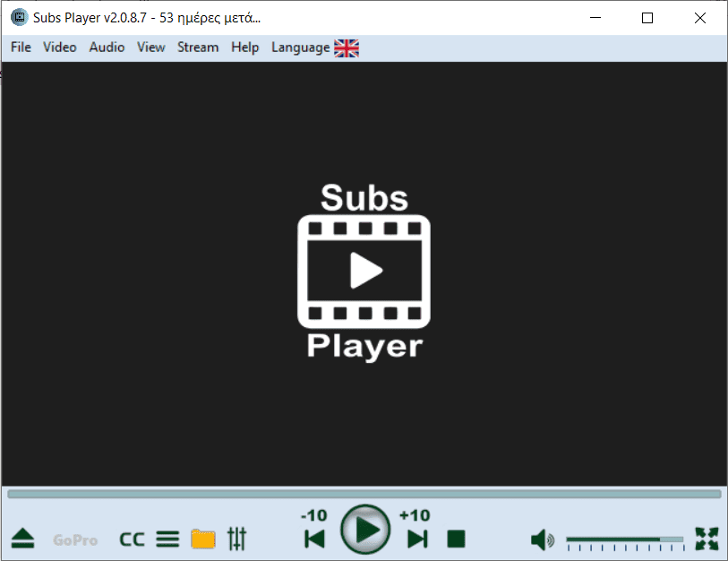
Task: Click the Subs Player app icon in title bar
Action: pyautogui.click(x=19, y=18)
